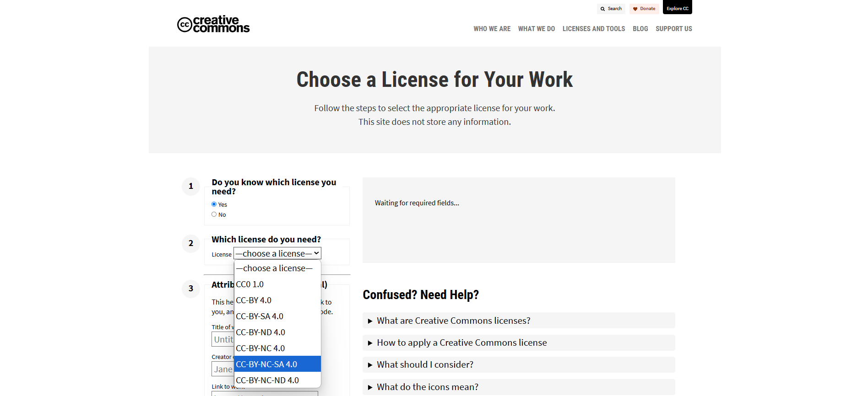Click the Donate heart icon
Image resolution: width=868 pixels, height=396 pixels.
tap(635, 9)
